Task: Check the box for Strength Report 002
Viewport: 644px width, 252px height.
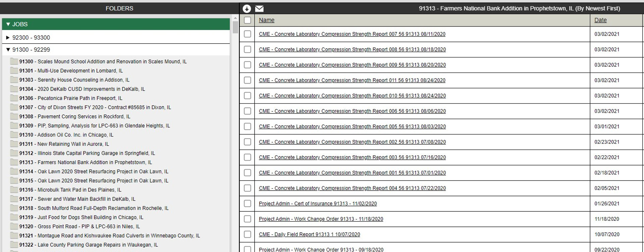Action: (x=247, y=142)
